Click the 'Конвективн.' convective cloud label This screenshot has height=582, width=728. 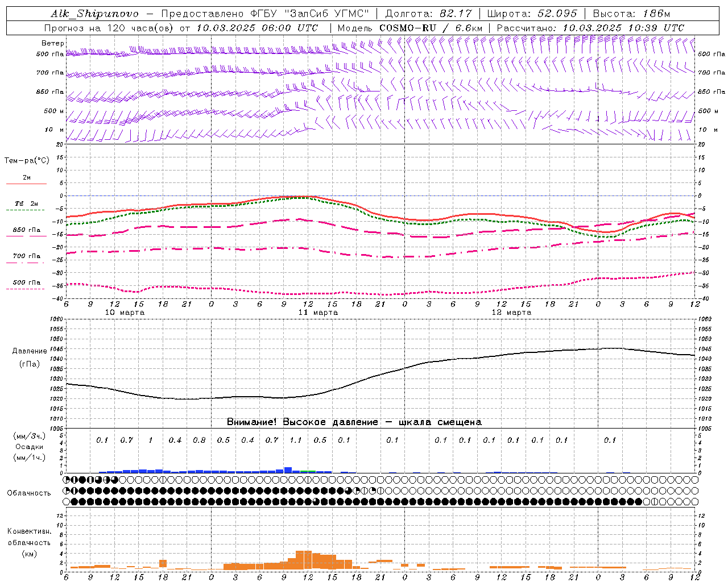[29, 531]
